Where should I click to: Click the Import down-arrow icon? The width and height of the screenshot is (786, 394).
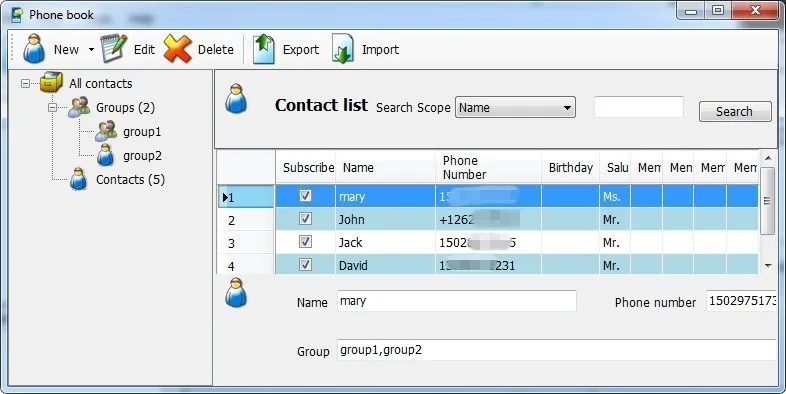(x=343, y=49)
